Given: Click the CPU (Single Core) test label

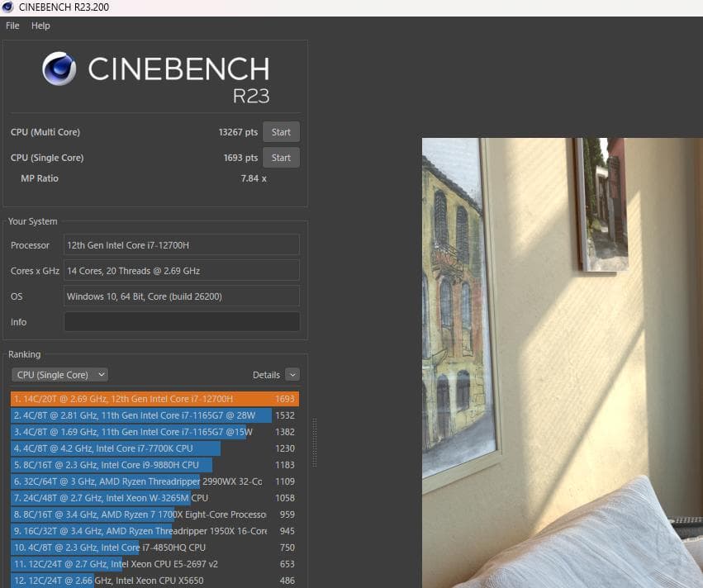Looking at the screenshot, I should [47, 158].
